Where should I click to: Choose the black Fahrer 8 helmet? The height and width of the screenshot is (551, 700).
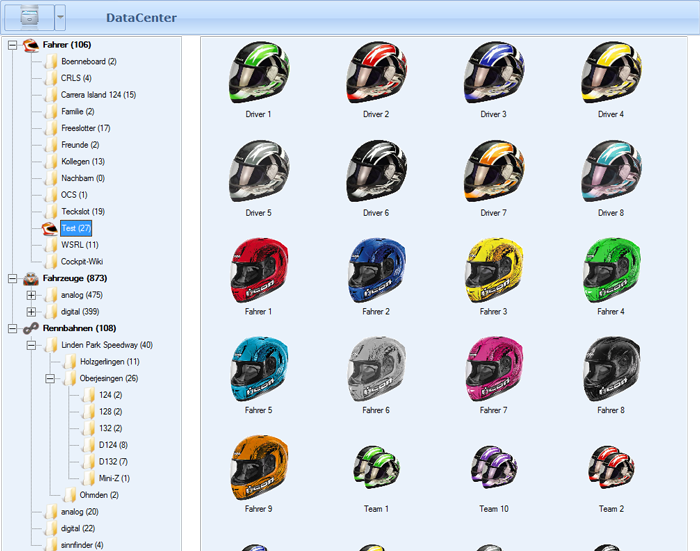click(611, 368)
